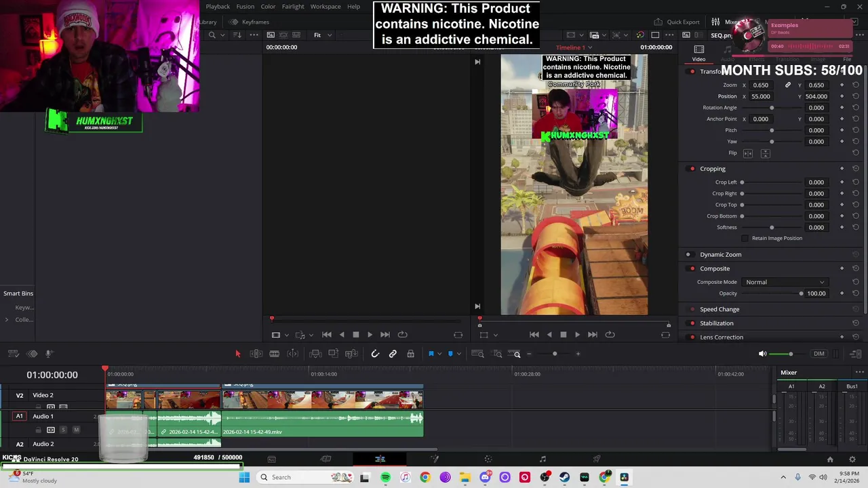Play the timeline viewer forward
Image resolution: width=868 pixels, height=488 pixels.
(577, 335)
